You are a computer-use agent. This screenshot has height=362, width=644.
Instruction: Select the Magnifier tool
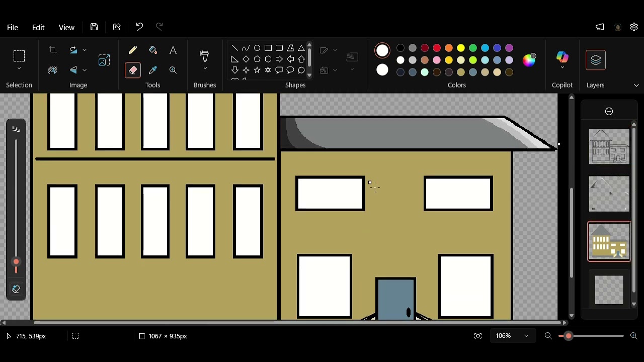(x=173, y=70)
